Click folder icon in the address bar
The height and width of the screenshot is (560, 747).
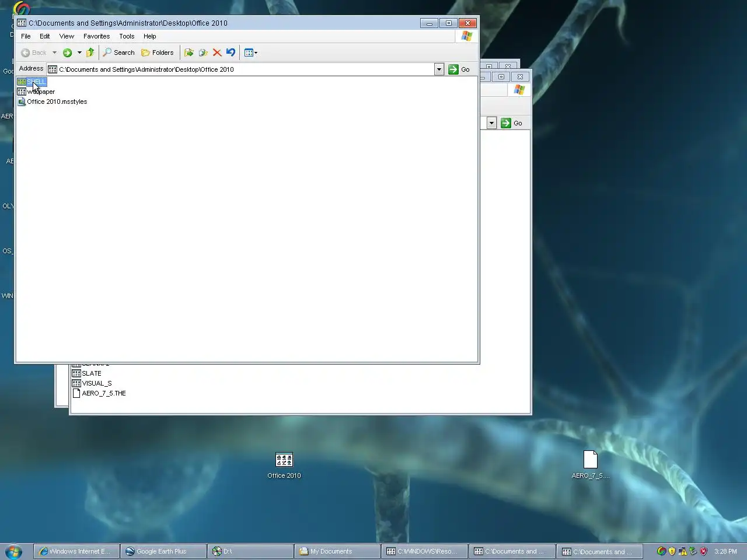[x=53, y=69]
